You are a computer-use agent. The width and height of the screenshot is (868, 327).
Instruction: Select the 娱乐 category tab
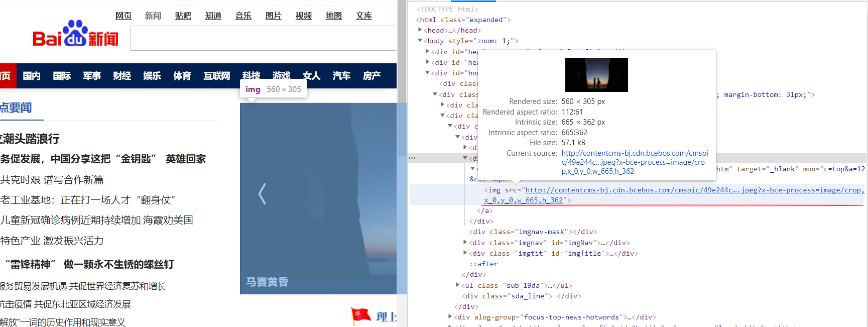click(x=152, y=76)
